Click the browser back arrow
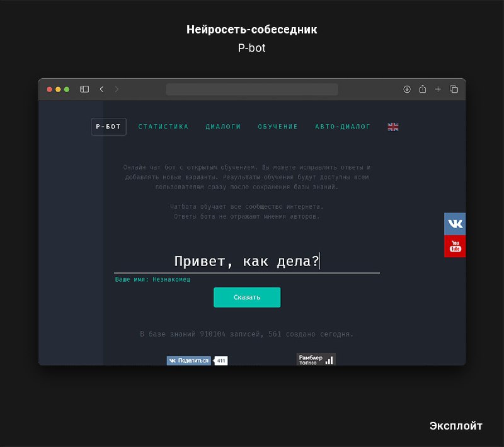Screen dimensions: 504x447 101,90
